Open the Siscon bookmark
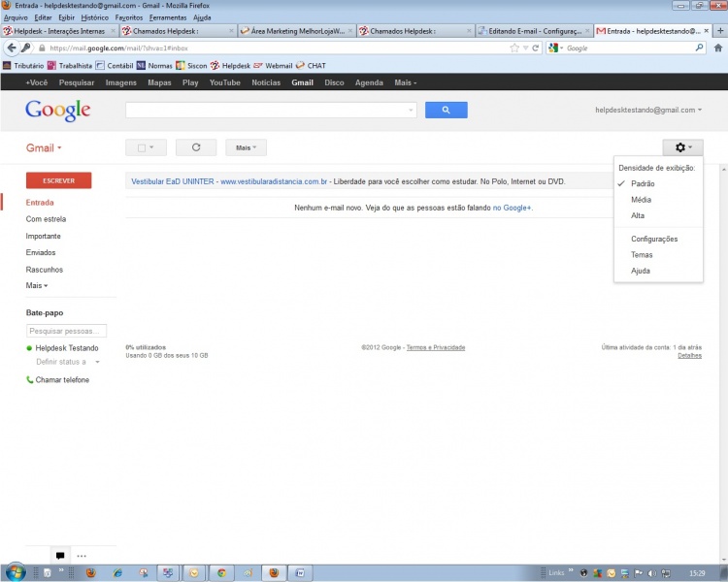 pyautogui.click(x=191, y=65)
